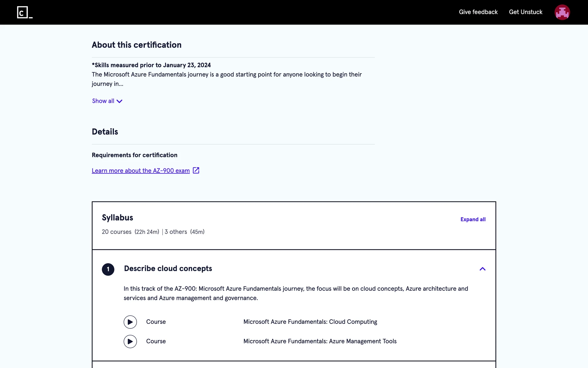Image resolution: width=588 pixels, height=368 pixels.
Task: Open Get Unstuck in top bar
Action: pyautogui.click(x=526, y=12)
